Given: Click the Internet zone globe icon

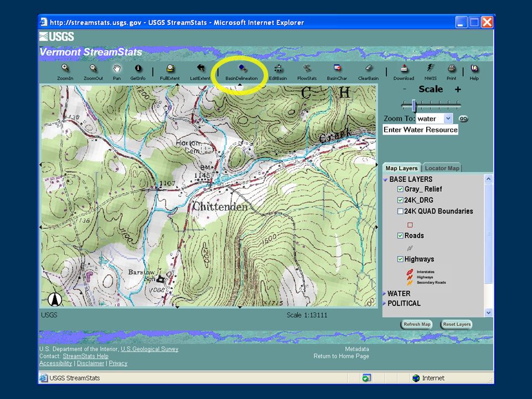Looking at the screenshot, I should (416, 378).
